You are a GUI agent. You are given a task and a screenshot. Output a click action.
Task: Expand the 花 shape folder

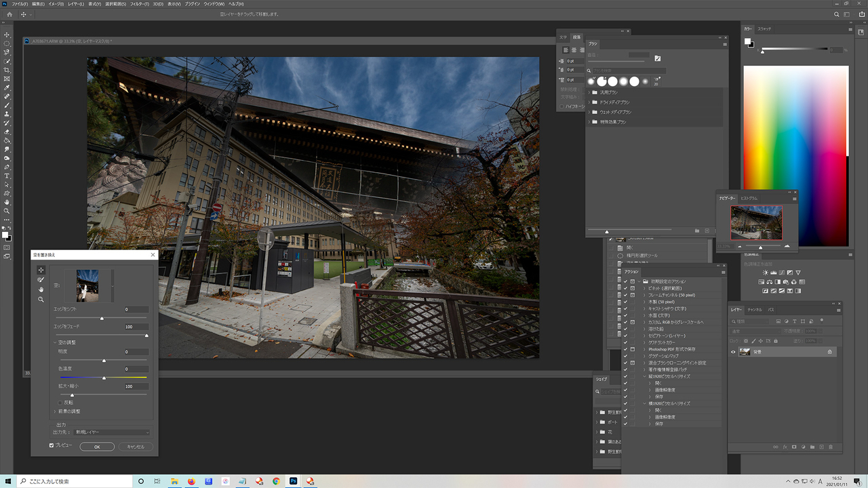tap(597, 431)
